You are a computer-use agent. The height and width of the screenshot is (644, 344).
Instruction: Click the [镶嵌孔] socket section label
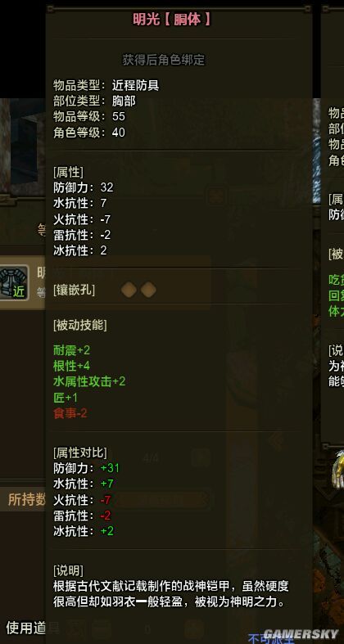coord(74,290)
